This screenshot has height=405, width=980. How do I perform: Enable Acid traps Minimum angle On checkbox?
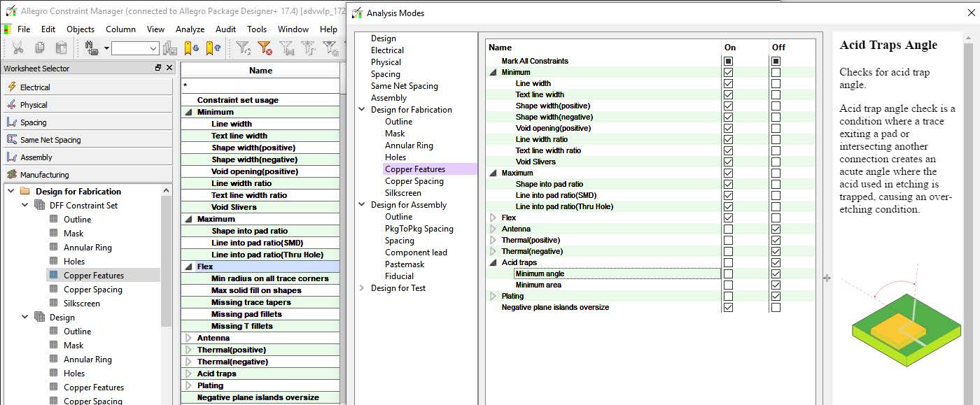[729, 273]
